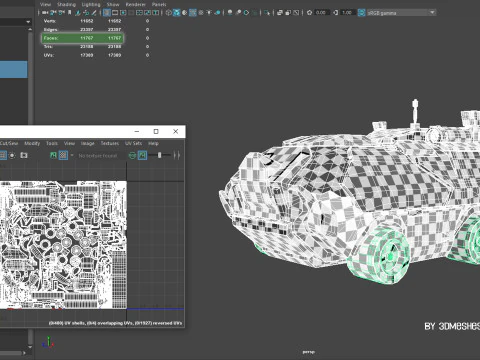Click the Smooth Shade All icon
The height and width of the screenshot is (360, 480).
pos(176,13)
